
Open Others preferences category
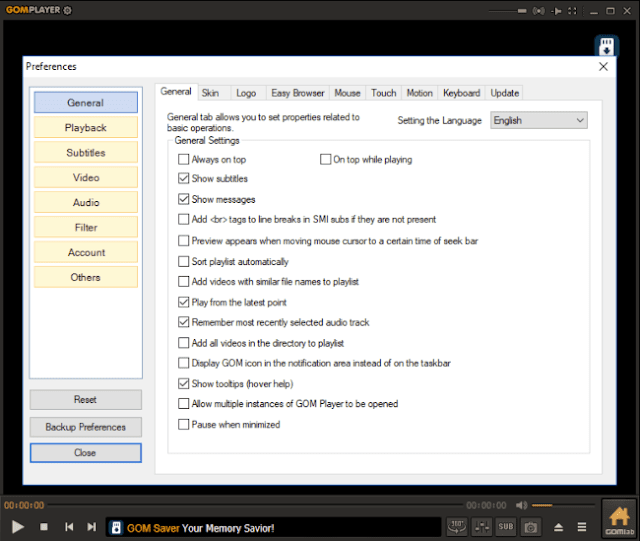(86, 277)
